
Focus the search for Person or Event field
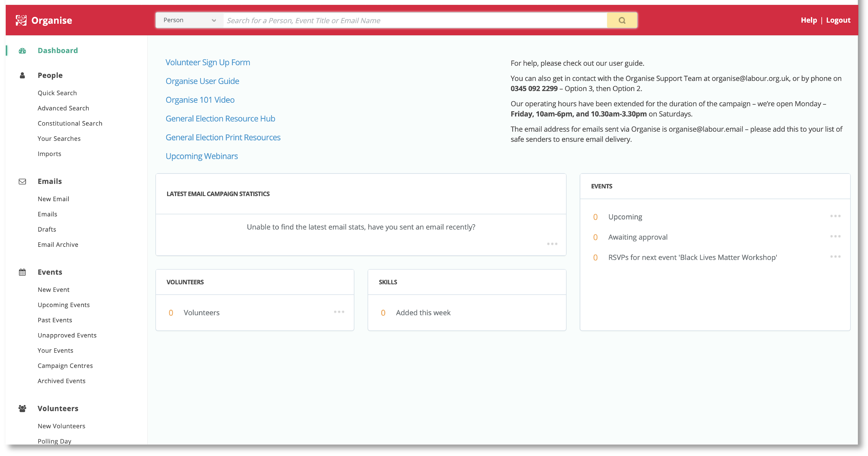pos(415,20)
